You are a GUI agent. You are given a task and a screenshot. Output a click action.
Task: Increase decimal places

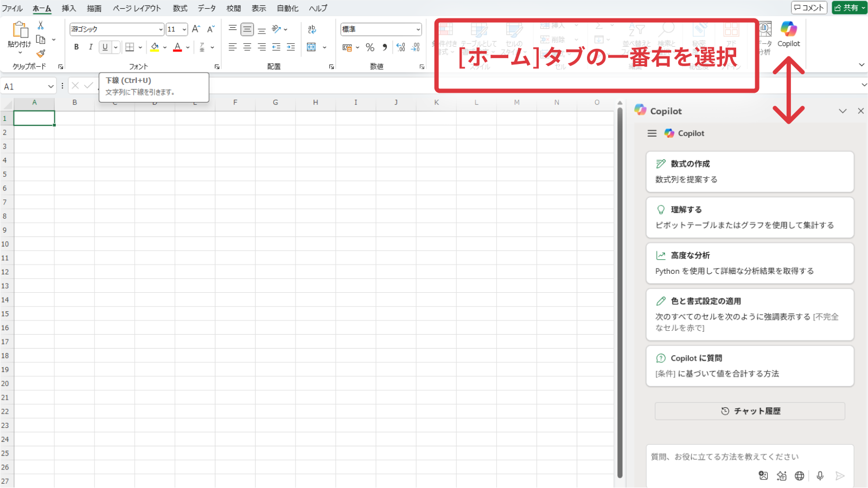click(x=401, y=48)
